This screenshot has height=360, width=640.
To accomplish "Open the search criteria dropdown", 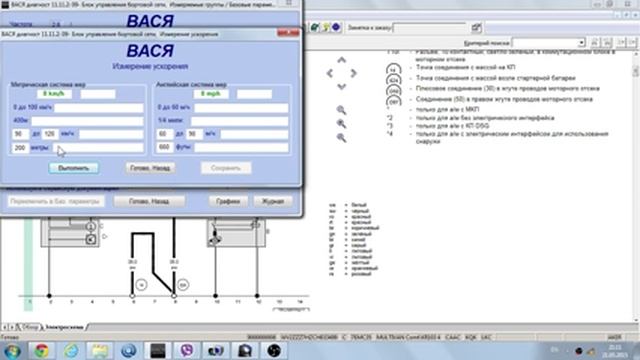I will (581, 42).
